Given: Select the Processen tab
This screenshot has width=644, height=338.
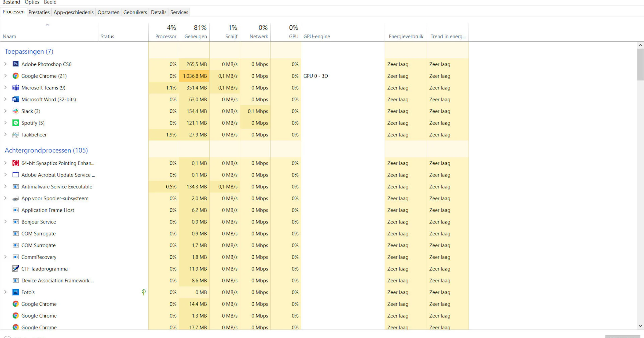Looking at the screenshot, I should coord(13,12).
